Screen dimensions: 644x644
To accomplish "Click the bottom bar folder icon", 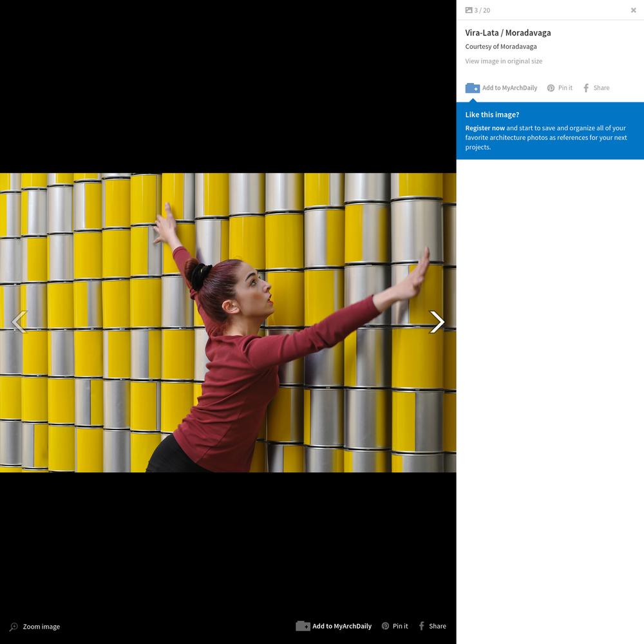I will [303, 626].
